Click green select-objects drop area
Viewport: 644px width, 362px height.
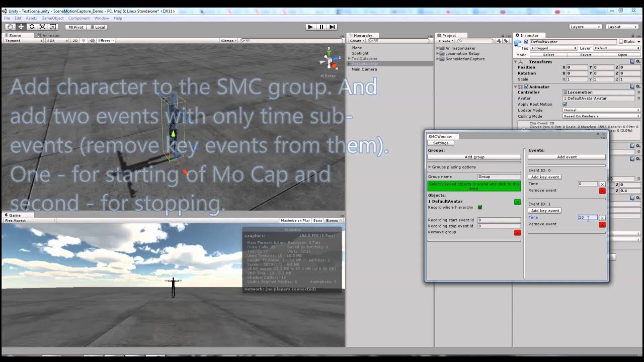[474, 186]
